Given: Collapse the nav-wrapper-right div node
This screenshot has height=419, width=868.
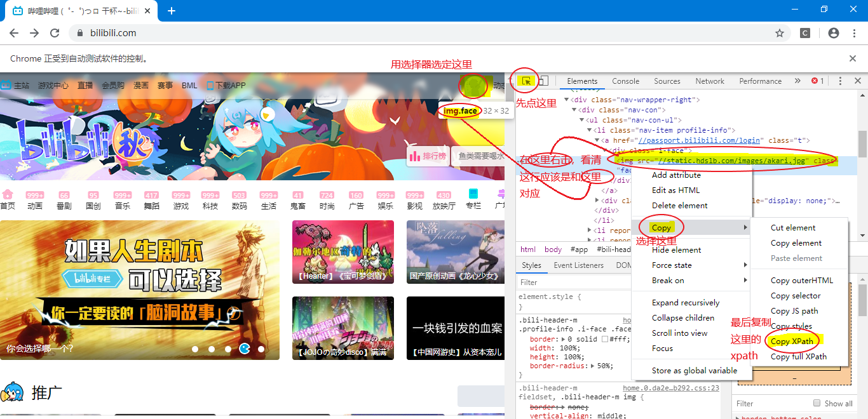Looking at the screenshot, I should [566, 100].
